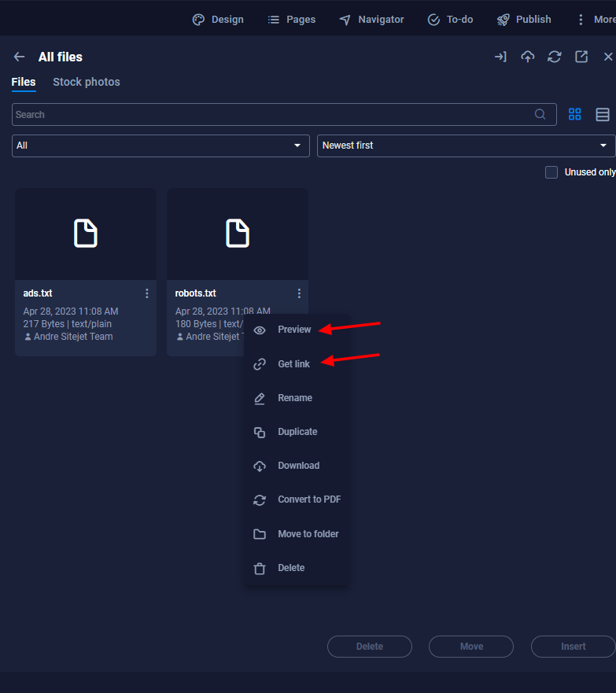Refresh the file list

pos(555,57)
